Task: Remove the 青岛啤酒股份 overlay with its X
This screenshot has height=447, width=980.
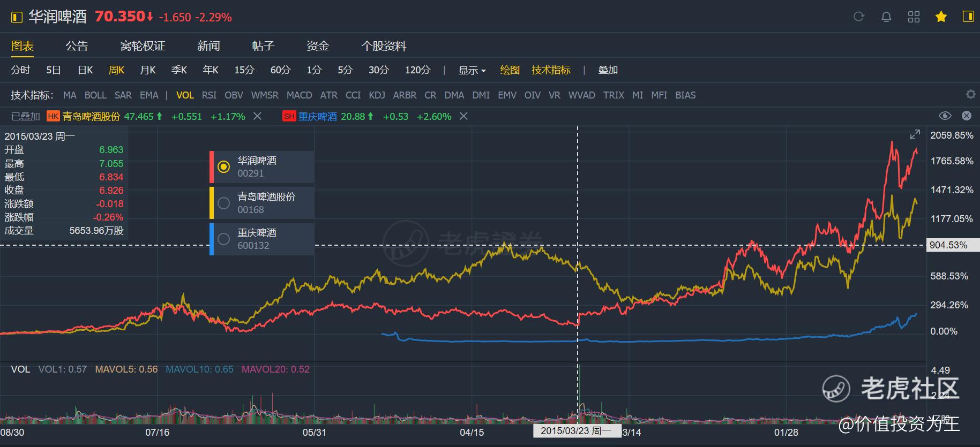Action: click(x=257, y=116)
